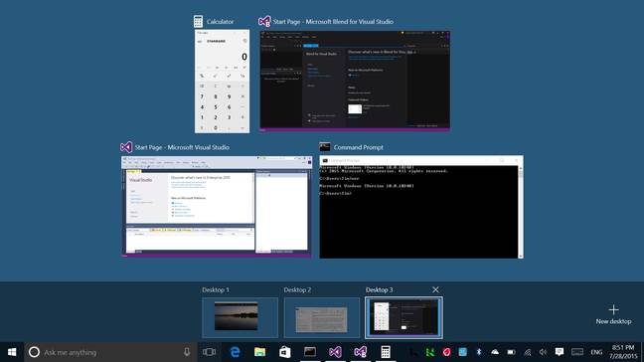Click the microphone icon in search box
Image resolution: width=644 pixels, height=362 pixels.
point(187,352)
